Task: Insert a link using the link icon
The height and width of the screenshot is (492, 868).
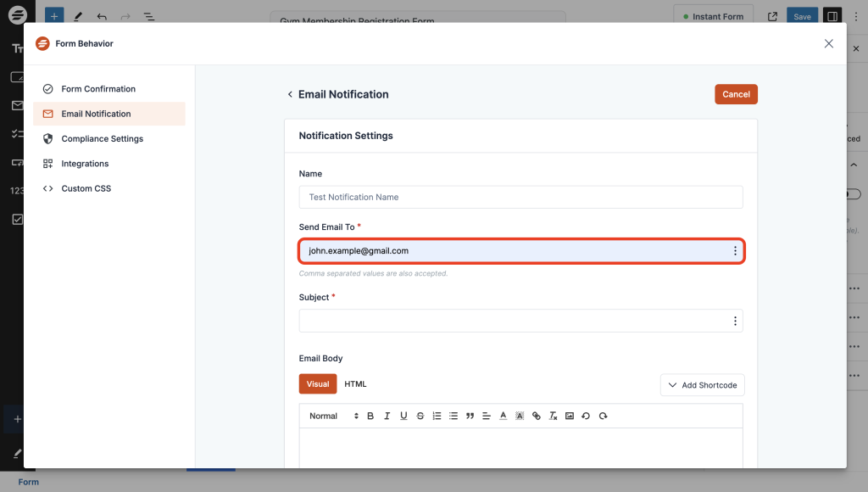Action: [x=537, y=417]
